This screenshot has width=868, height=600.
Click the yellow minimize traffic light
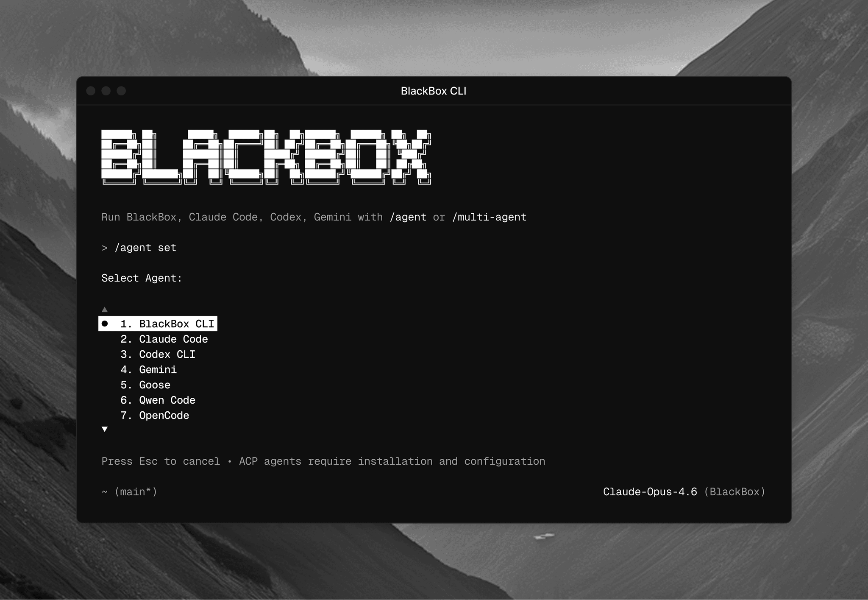106,91
